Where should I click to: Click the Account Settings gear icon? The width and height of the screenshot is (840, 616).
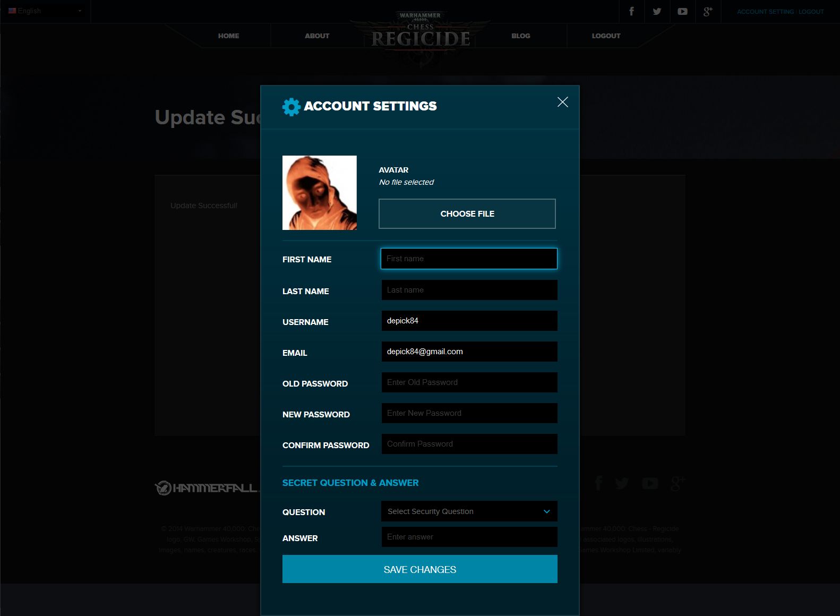point(291,107)
